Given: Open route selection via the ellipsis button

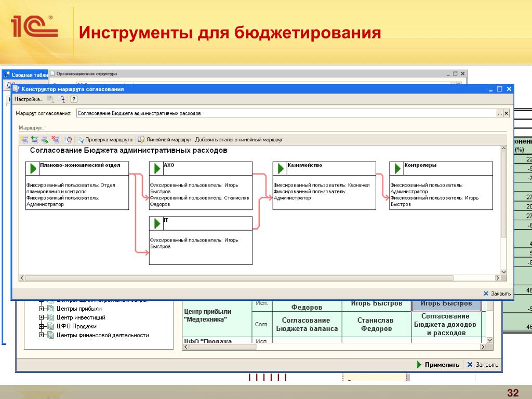Looking at the screenshot, I should (500, 113).
